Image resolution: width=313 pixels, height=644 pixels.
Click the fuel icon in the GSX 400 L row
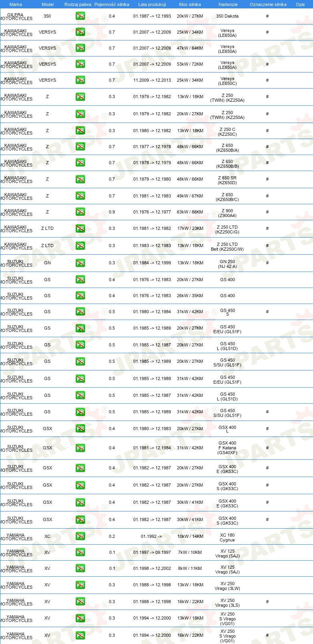[x=80, y=429]
